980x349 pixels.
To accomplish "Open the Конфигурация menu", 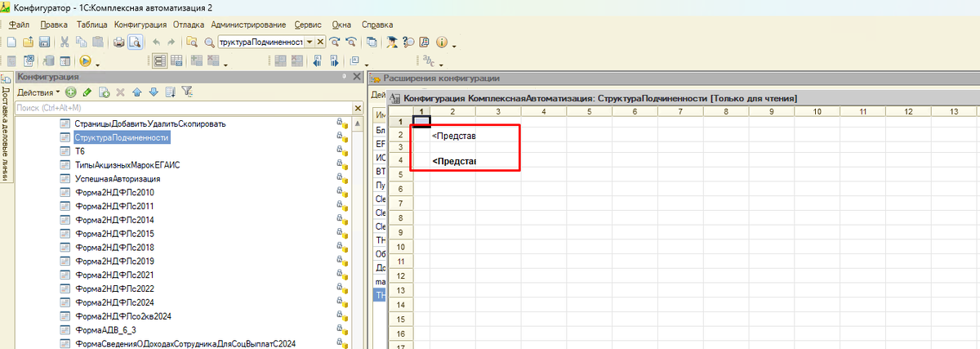I will coord(140,25).
